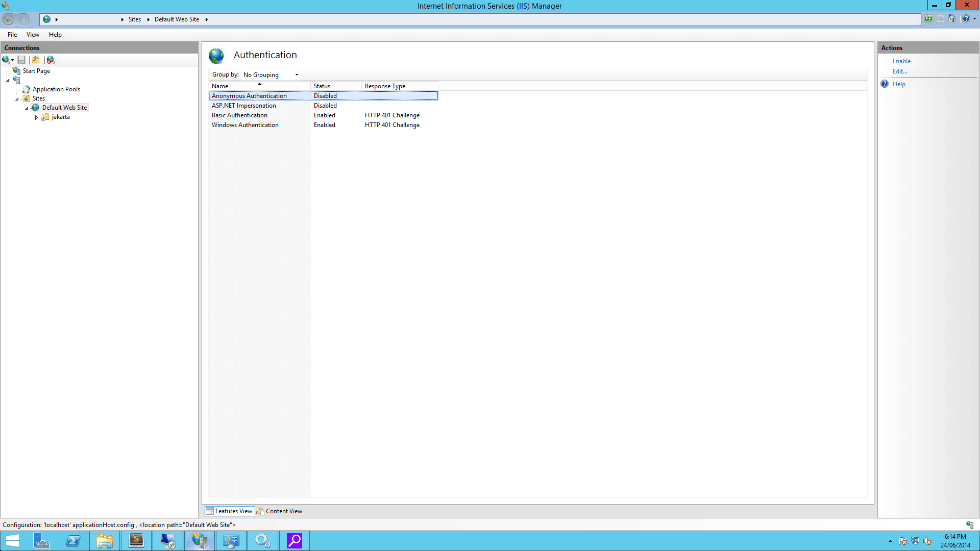Click the green Refresh Page icon
The width and height of the screenshot is (980, 551).
pos(928,19)
